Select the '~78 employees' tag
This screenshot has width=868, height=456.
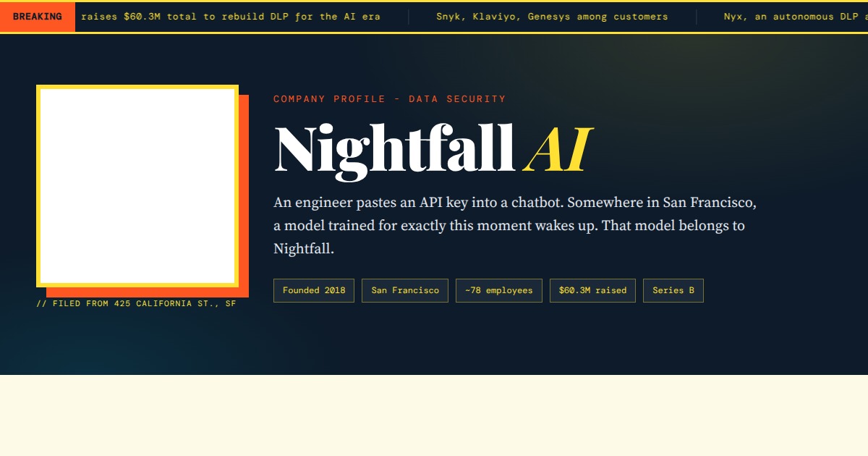coord(499,290)
